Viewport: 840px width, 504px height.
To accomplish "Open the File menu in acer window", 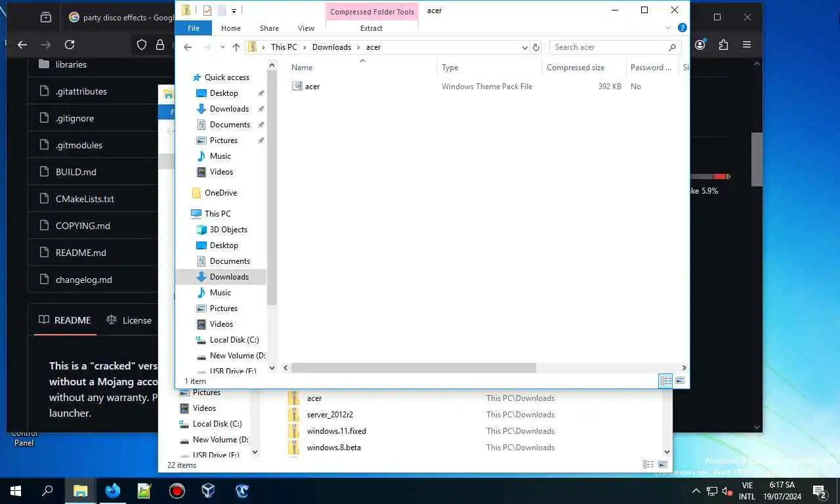I will [x=194, y=28].
